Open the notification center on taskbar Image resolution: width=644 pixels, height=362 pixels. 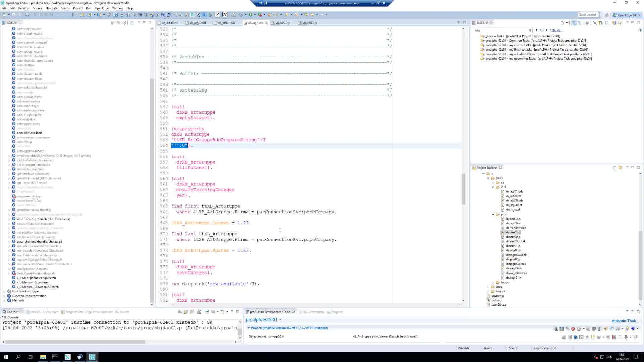(x=636, y=357)
